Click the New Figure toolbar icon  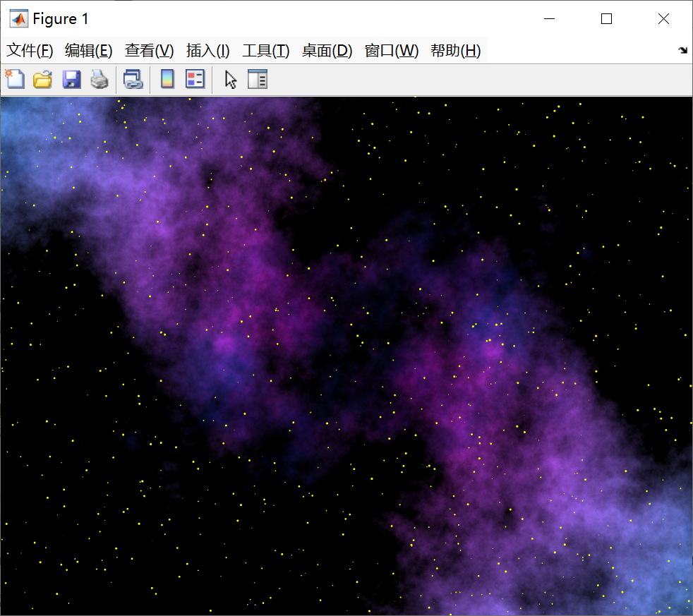pos(15,80)
